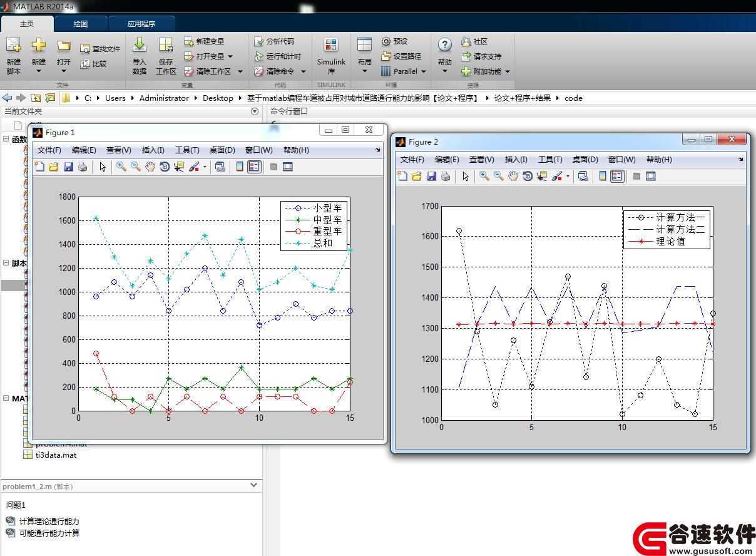Click Desktop segment in address path

[218, 98]
